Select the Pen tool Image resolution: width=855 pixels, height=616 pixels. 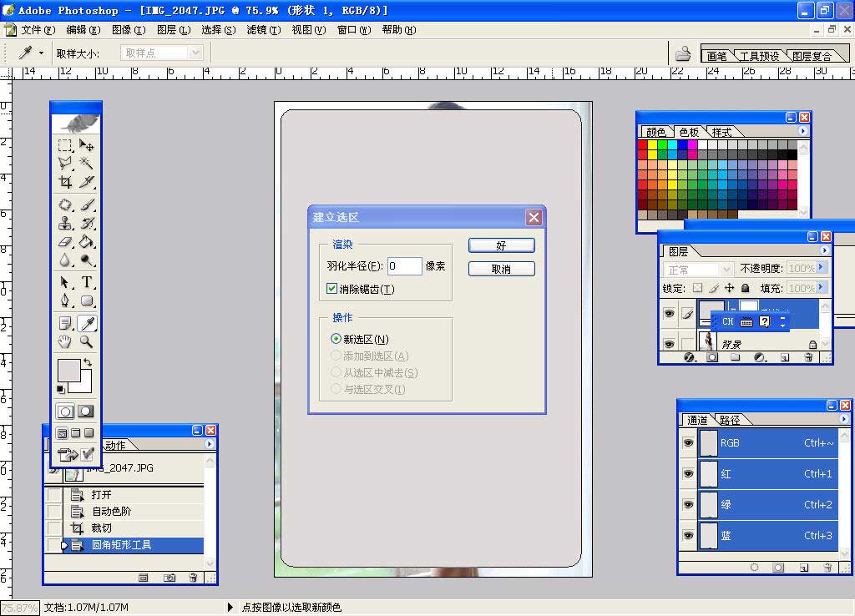click(65, 300)
